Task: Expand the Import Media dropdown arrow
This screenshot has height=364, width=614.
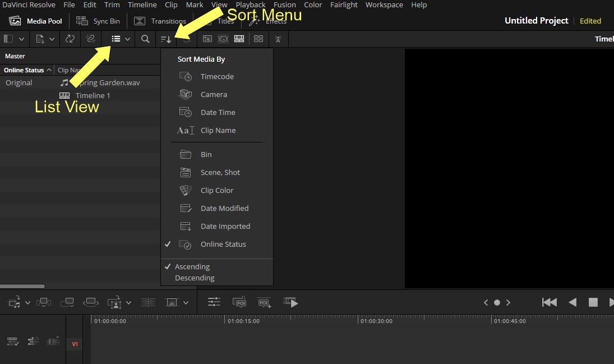Action: [x=52, y=39]
